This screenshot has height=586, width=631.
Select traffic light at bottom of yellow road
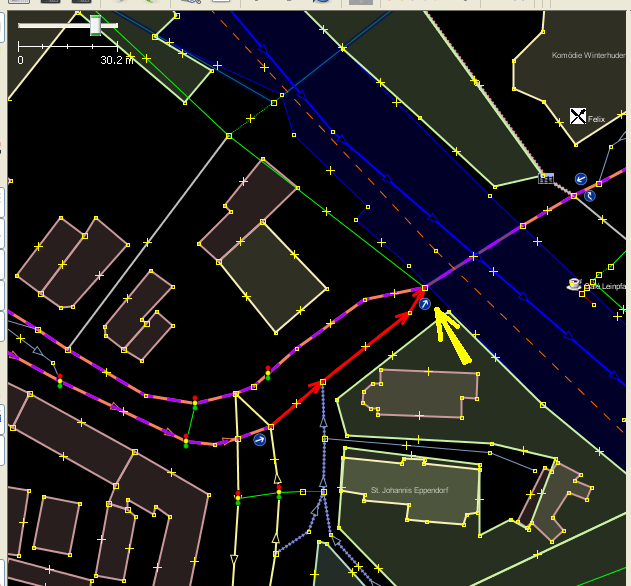click(x=238, y=495)
